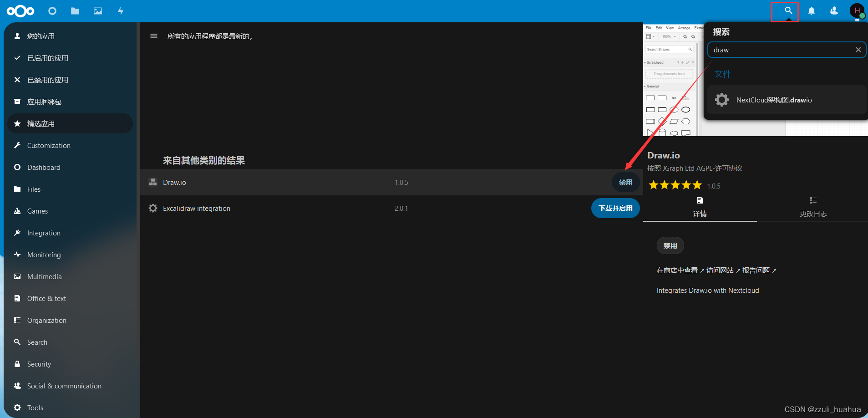The image size is (868, 418).
Task: Select 精选应用 in sidebar
Action: pos(70,123)
